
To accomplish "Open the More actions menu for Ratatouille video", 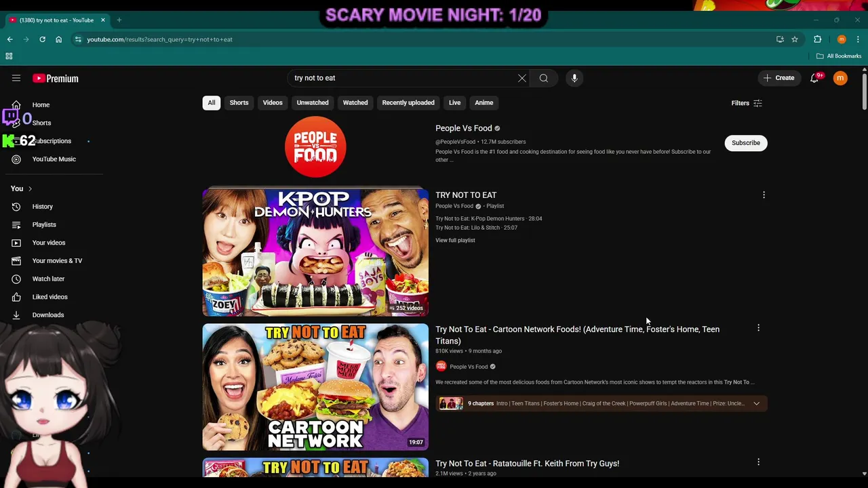I will 758,462.
